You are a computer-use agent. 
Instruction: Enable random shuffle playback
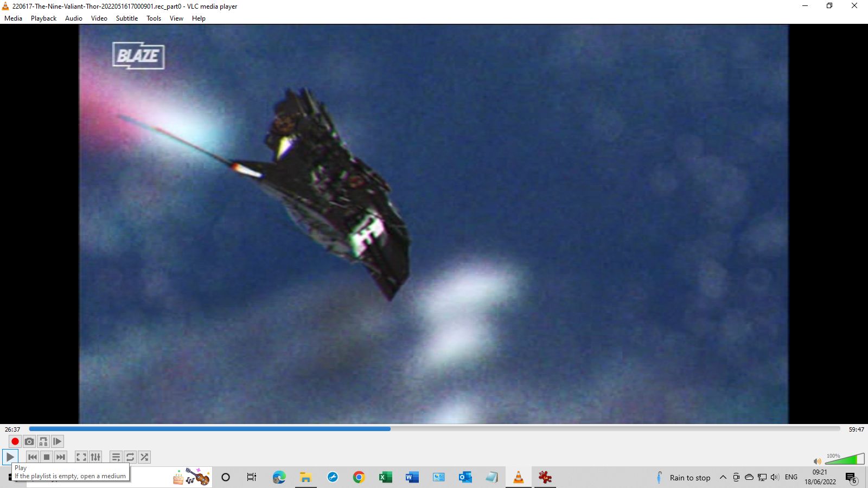[x=144, y=457]
